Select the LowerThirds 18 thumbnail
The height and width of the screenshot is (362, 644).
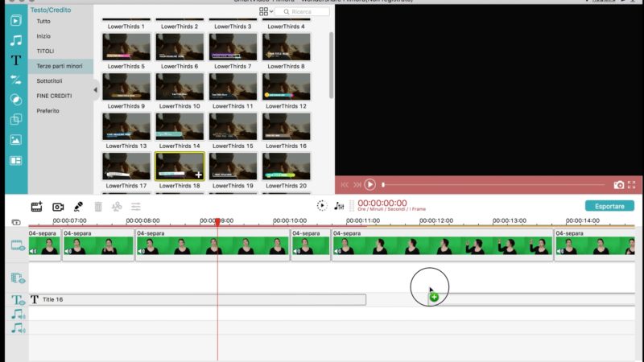point(179,166)
